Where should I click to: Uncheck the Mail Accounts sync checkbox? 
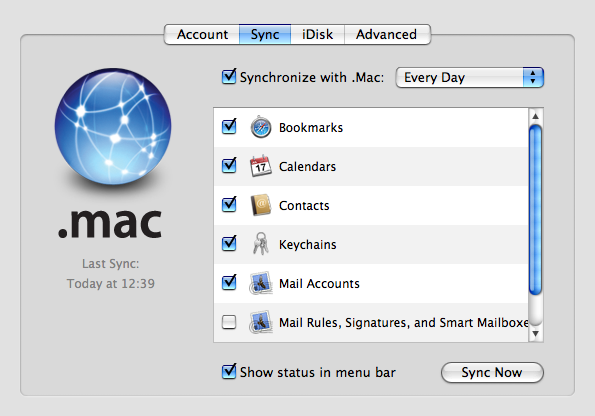(x=229, y=283)
